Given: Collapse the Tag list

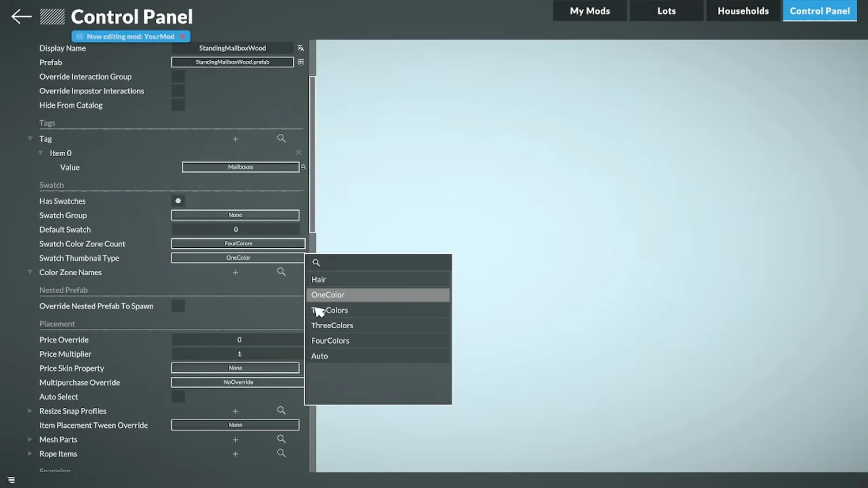Looking at the screenshot, I should pyautogui.click(x=30, y=139).
